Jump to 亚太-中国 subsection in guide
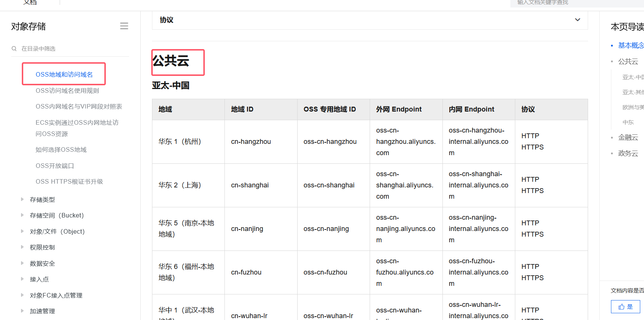This screenshot has width=644, height=320. [x=633, y=77]
